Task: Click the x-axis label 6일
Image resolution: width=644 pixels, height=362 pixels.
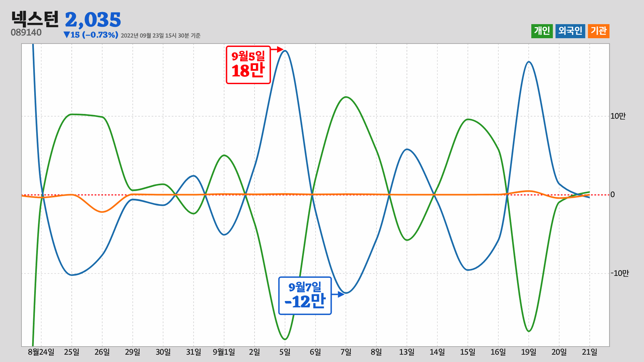Action: click(315, 352)
